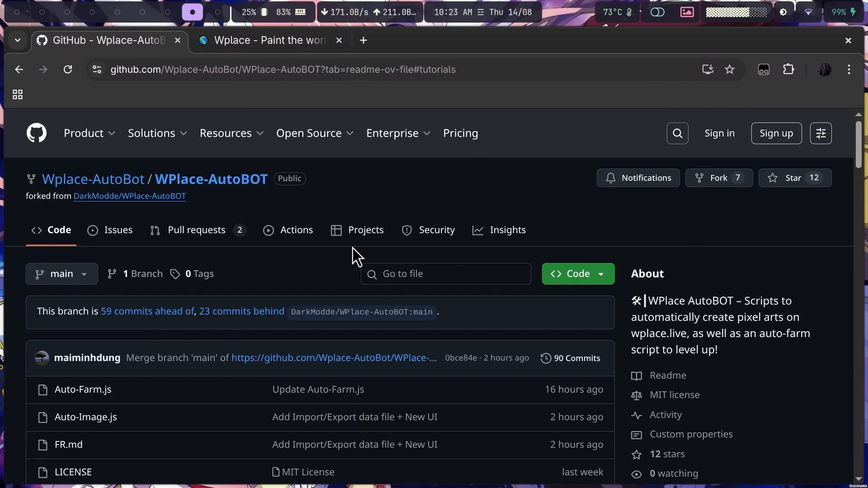Expand the Resources menu
Viewport: 868px width, 488px height.
231,133
